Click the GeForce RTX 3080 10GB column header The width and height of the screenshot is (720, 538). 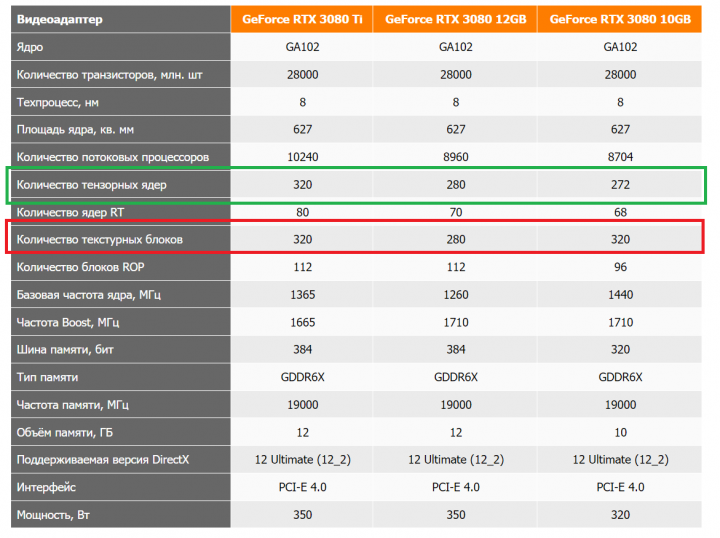click(620, 19)
